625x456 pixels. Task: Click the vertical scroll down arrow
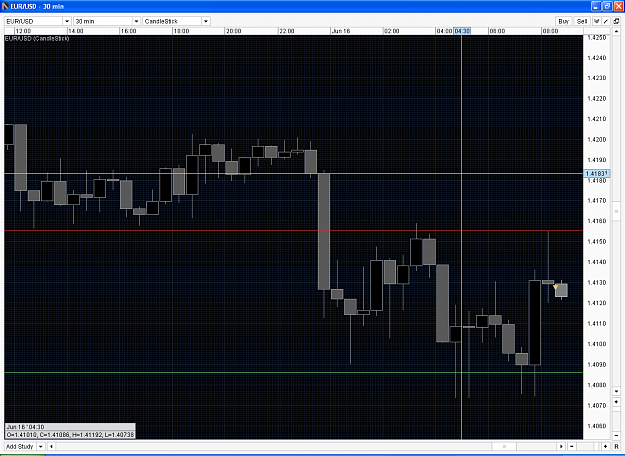(x=616, y=391)
